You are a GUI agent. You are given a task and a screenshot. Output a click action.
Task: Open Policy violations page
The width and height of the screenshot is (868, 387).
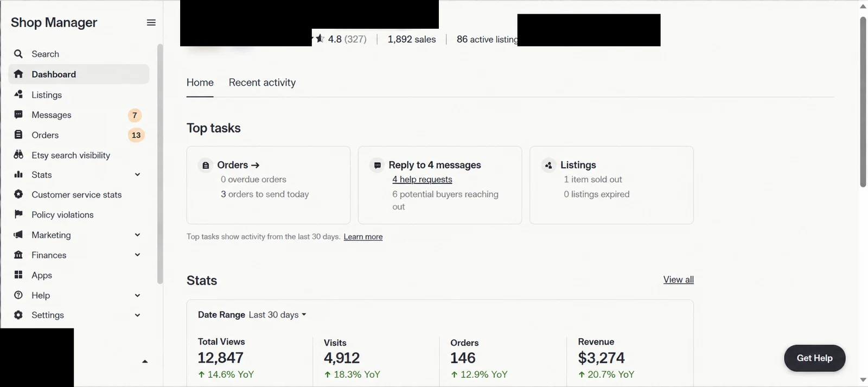click(x=62, y=214)
